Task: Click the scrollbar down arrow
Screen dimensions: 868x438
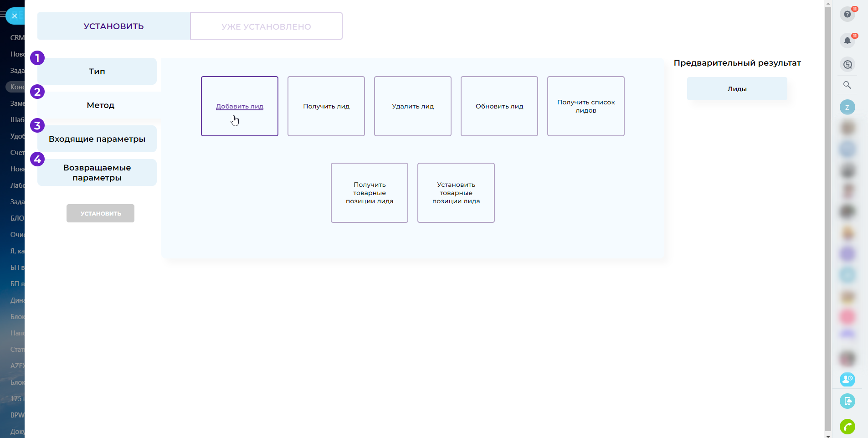Action: (828, 435)
